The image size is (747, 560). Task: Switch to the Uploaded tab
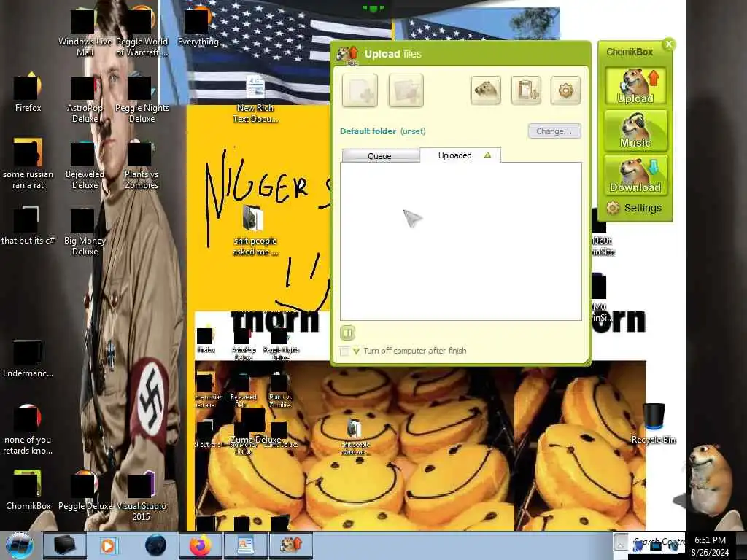click(x=455, y=155)
